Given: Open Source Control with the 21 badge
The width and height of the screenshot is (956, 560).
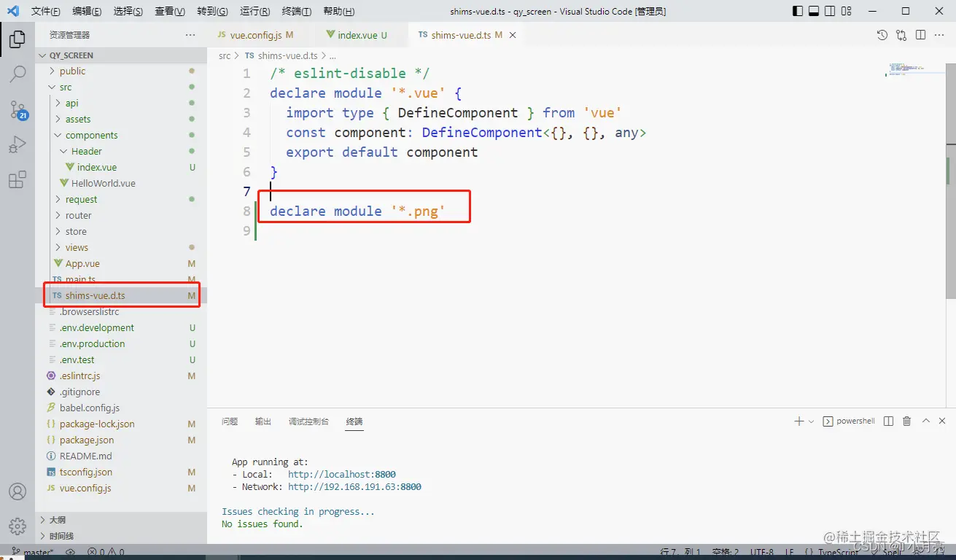Looking at the screenshot, I should pyautogui.click(x=18, y=109).
